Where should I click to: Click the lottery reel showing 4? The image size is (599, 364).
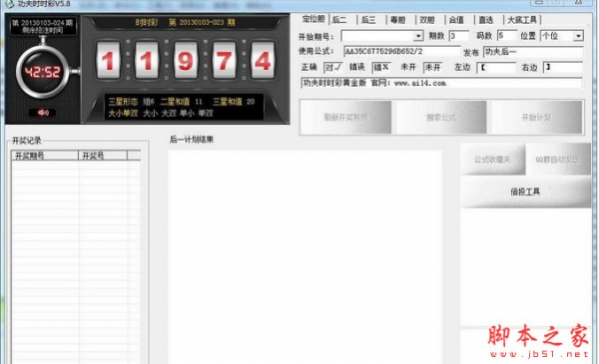tap(263, 60)
